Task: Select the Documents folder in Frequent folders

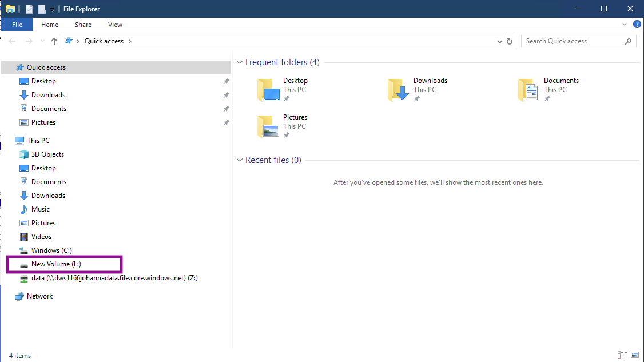Action: coord(548,90)
